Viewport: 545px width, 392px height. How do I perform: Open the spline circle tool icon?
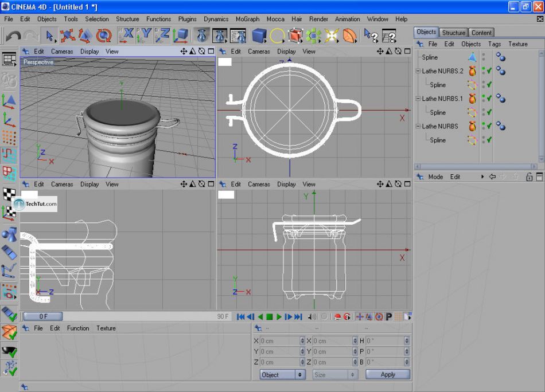(x=277, y=36)
